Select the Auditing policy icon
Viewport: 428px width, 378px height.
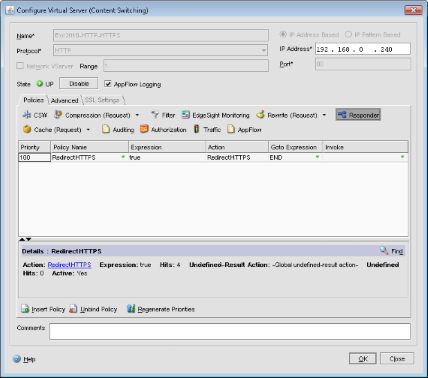(x=106, y=129)
